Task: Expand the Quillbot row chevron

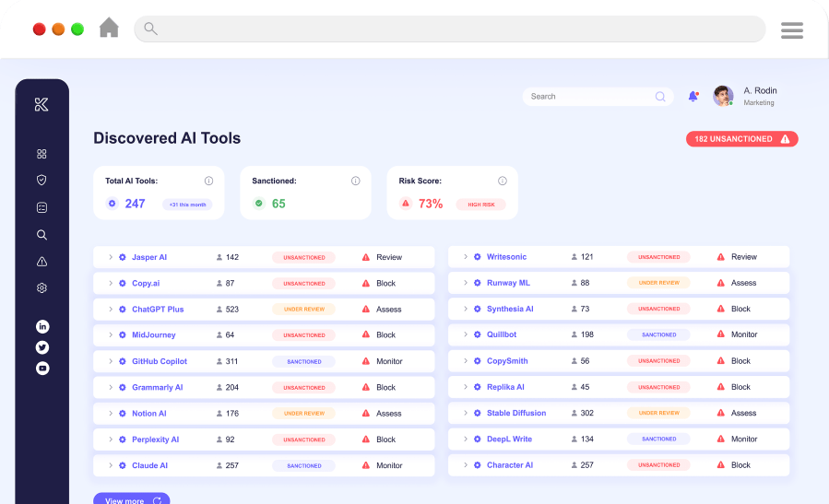Action: 465,334
